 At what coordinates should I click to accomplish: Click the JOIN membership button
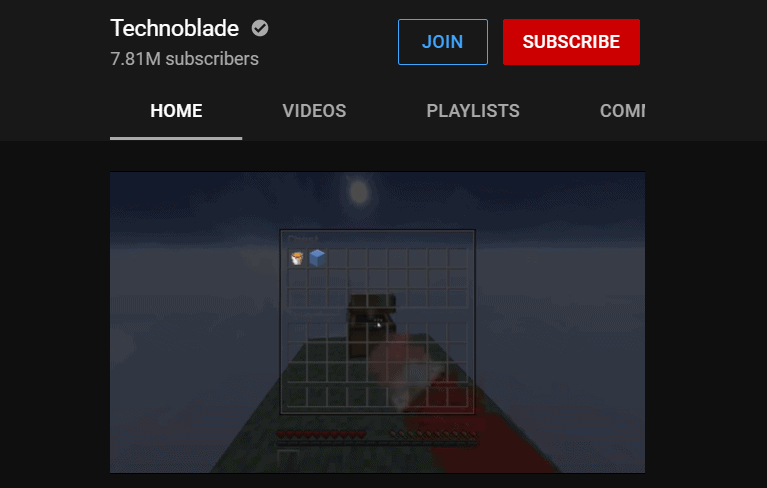tap(443, 42)
